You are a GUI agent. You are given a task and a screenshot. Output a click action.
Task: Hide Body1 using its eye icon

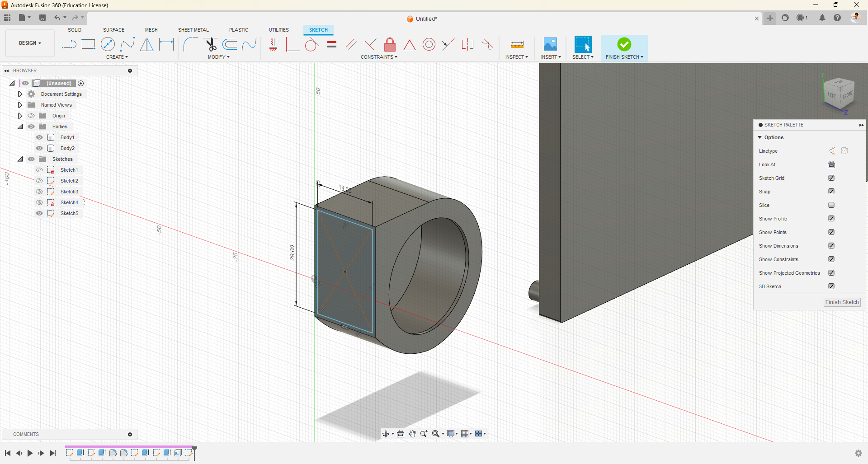(x=39, y=137)
